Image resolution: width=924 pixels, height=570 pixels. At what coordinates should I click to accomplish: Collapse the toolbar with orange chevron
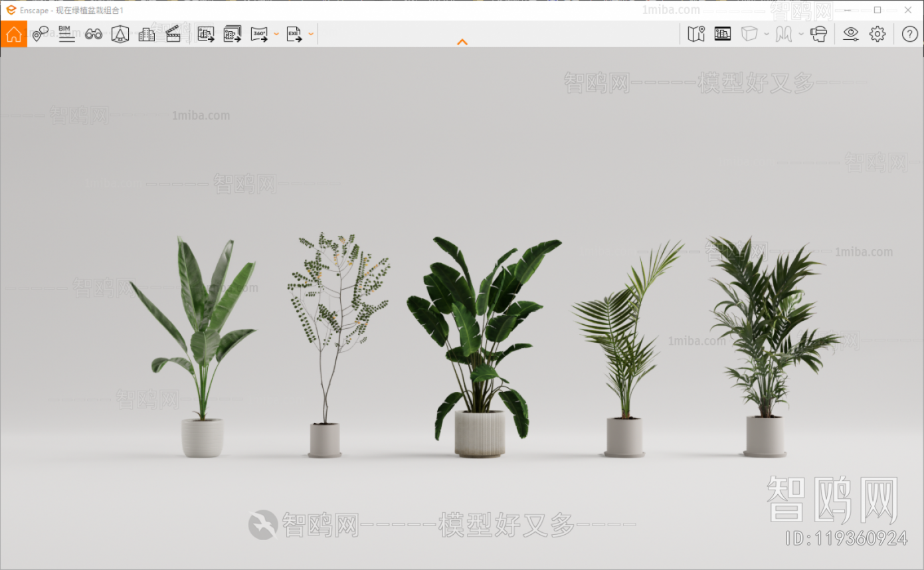point(462,42)
